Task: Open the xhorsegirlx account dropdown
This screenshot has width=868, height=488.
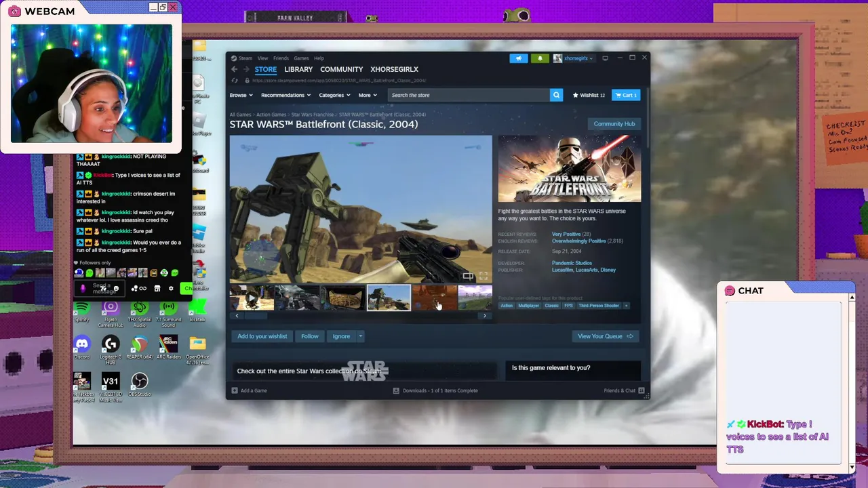Action: point(574,58)
